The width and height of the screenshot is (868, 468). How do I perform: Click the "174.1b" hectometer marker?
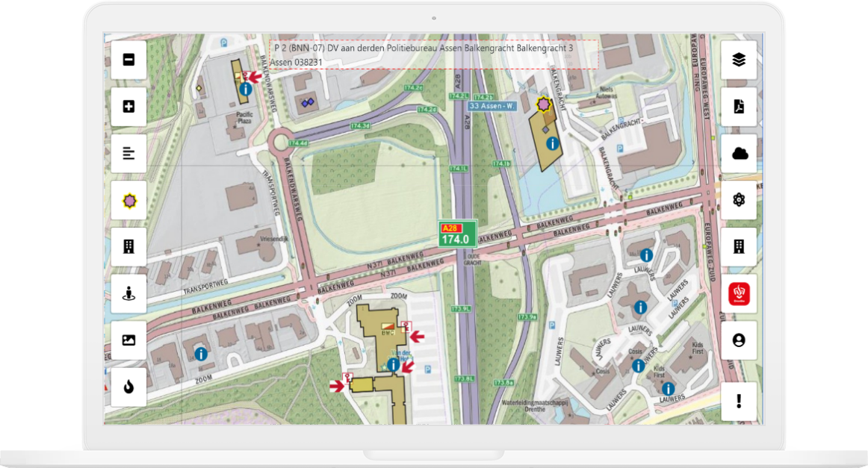pos(501,163)
